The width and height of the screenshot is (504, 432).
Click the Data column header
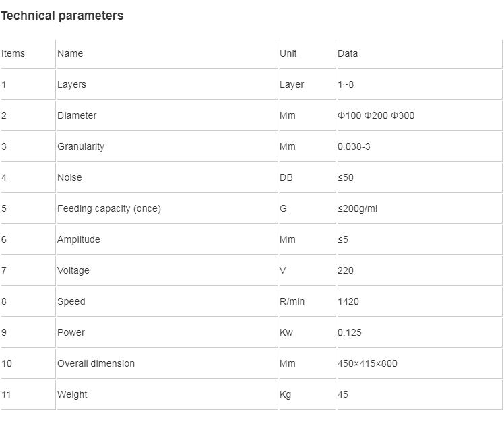348,53
